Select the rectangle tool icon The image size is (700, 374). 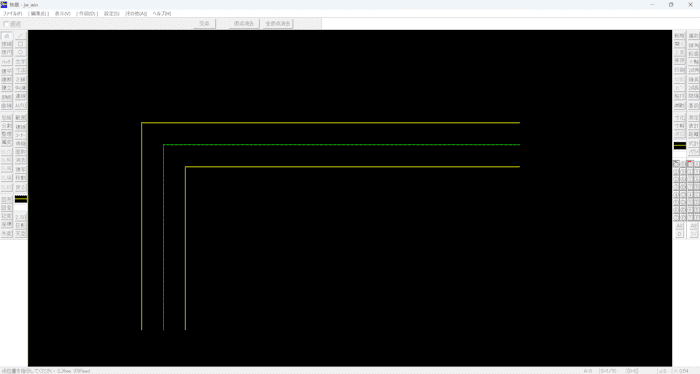tap(21, 44)
